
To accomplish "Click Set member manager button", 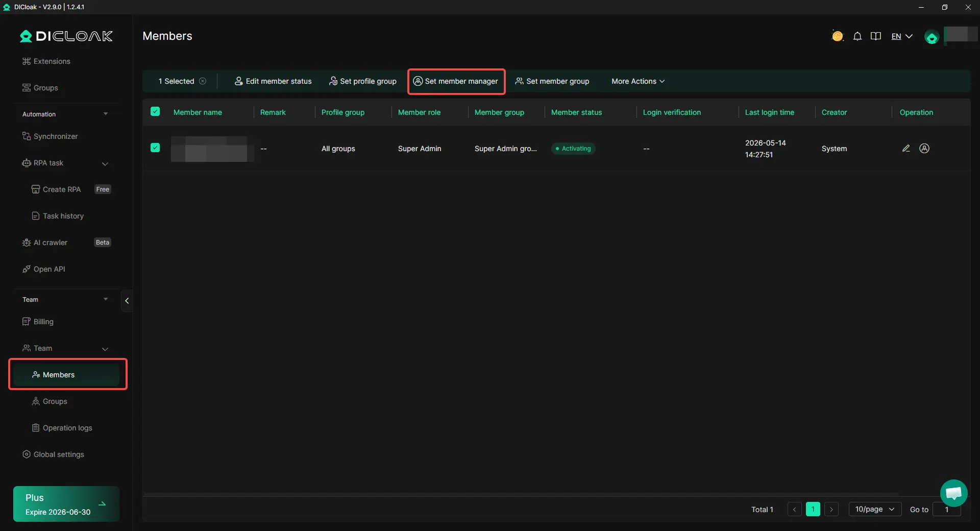I will (x=456, y=81).
